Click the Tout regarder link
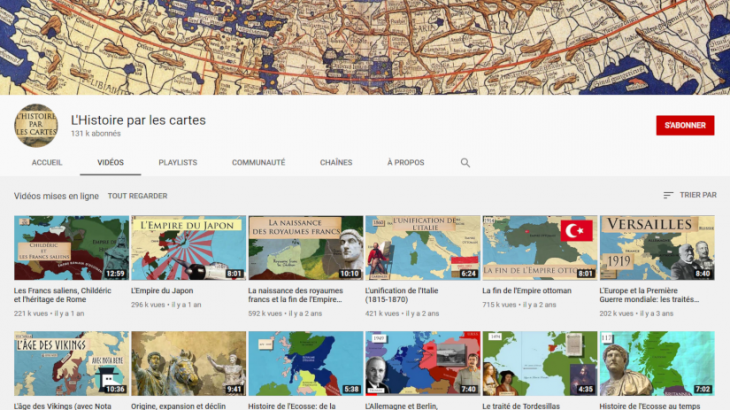The height and width of the screenshot is (410, 730). [x=137, y=196]
